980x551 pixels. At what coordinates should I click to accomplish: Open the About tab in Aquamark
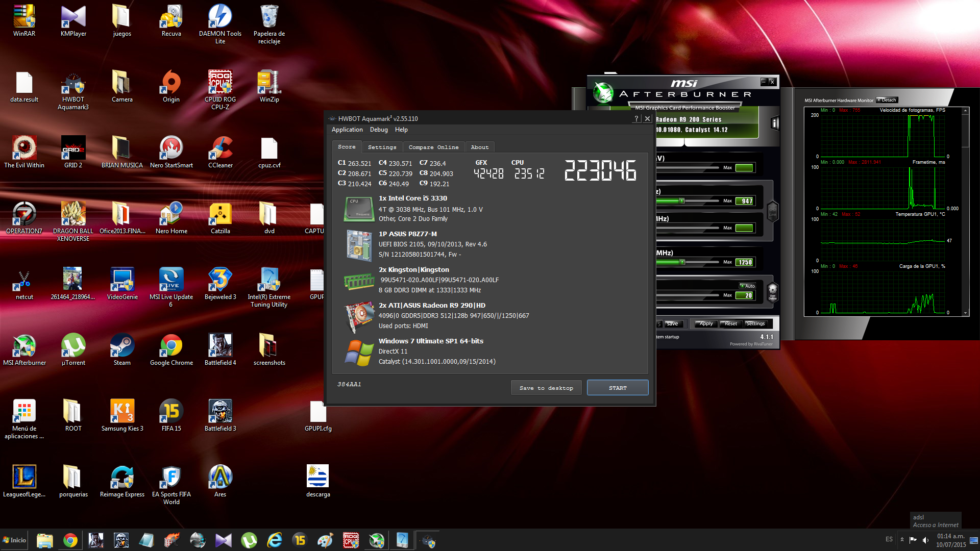(479, 147)
